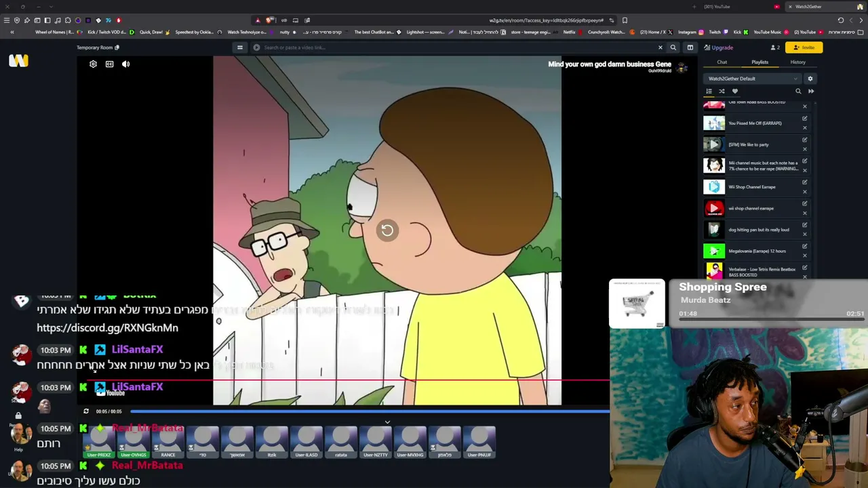
Task: Open a new browser tab
Action: click(x=694, y=7)
